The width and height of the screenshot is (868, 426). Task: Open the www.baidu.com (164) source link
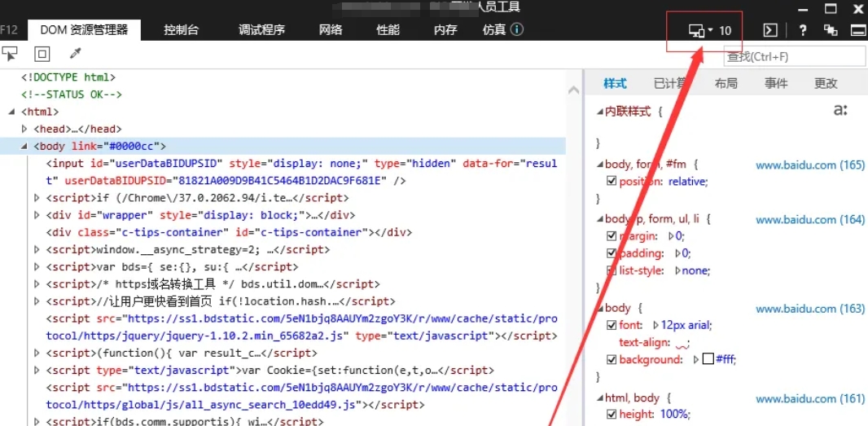(810, 219)
